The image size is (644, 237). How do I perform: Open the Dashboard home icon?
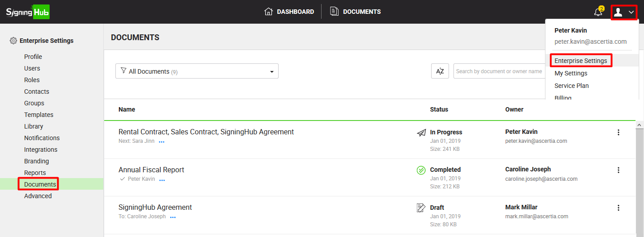point(269,12)
